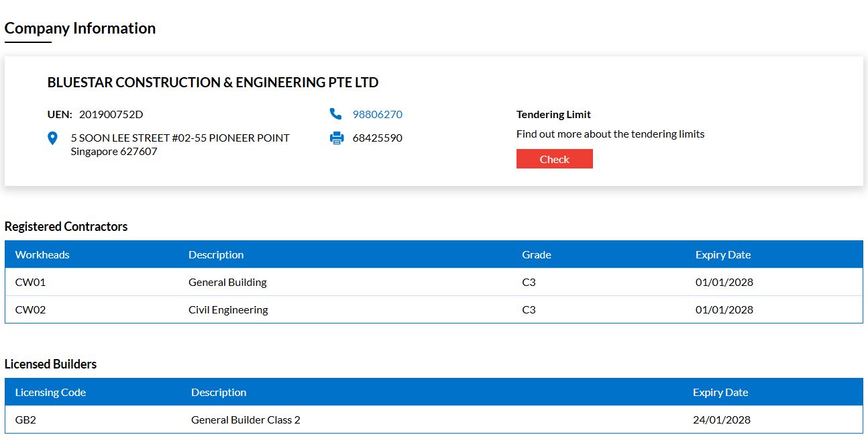This screenshot has width=868, height=443.
Task: Select the CW02 workhead cell
Action: click(30, 310)
